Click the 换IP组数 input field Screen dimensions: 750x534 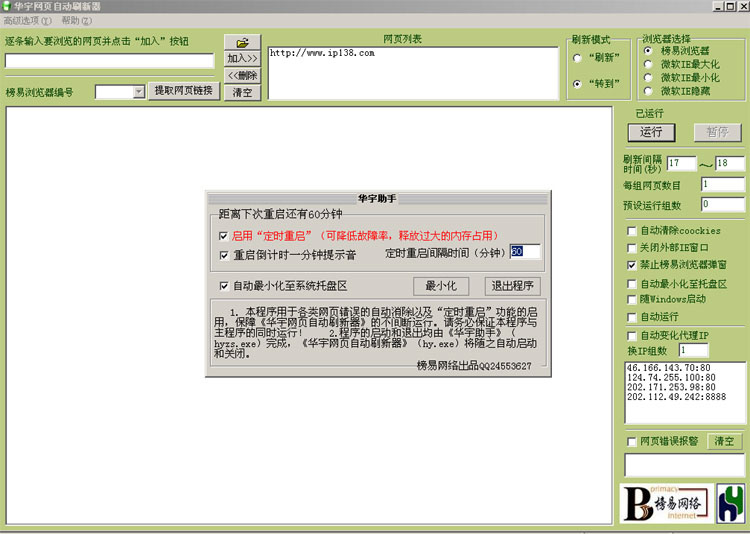coord(694,350)
